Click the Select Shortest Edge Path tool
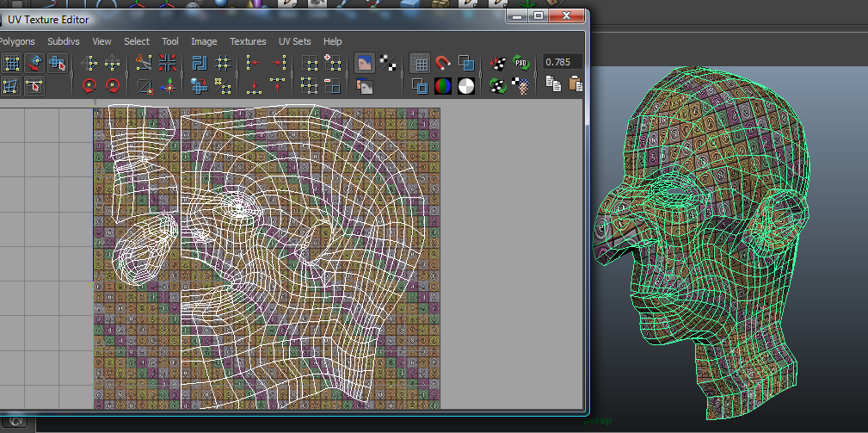The height and width of the screenshot is (433, 868). (x=34, y=85)
